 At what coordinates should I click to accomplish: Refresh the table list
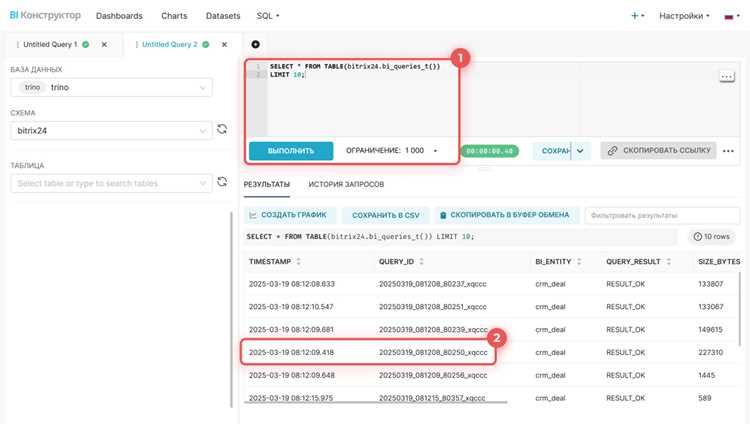click(222, 182)
